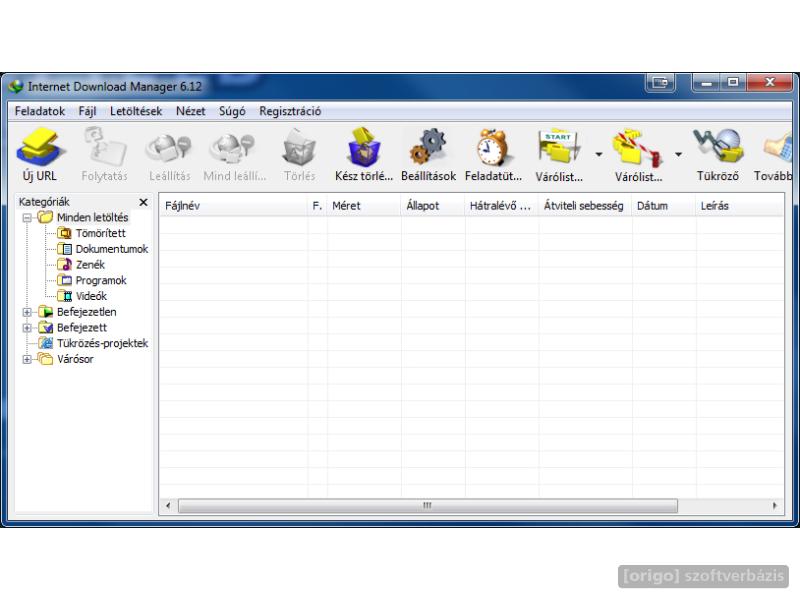Select the Videók category label
This screenshot has width=800, height=600.
point(91,296)
